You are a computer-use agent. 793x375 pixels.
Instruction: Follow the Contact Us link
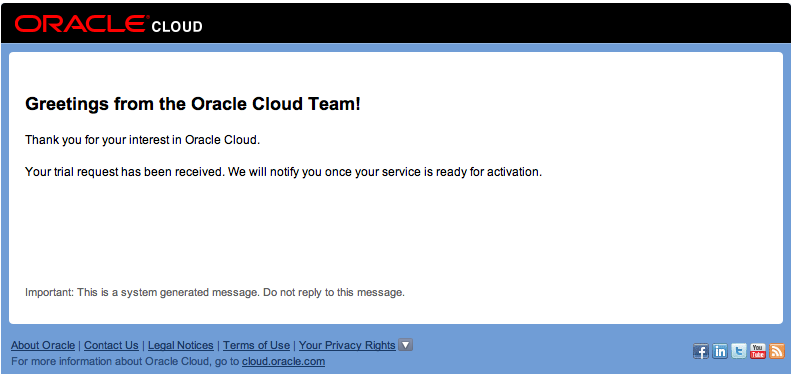point(111,345)
